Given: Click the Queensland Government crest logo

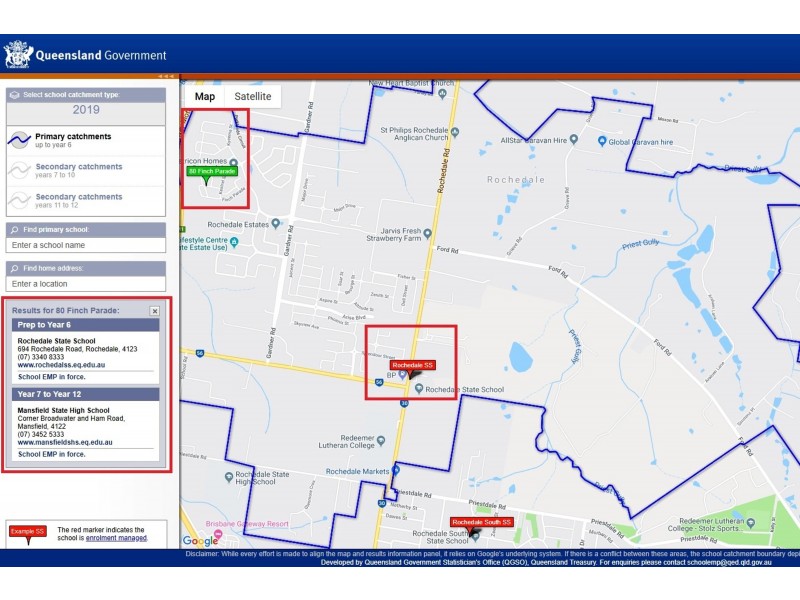Looking at the screenshot, I should [17, 54].
